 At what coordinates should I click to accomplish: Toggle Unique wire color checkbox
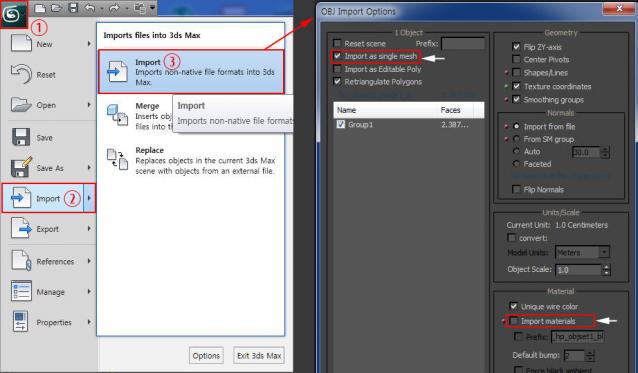[x=513, y=306]
